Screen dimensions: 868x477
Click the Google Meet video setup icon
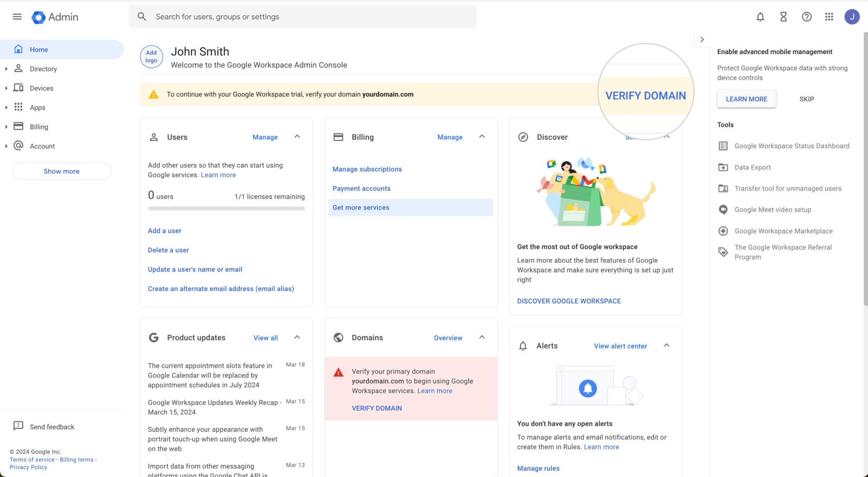[x=723, y=209]
